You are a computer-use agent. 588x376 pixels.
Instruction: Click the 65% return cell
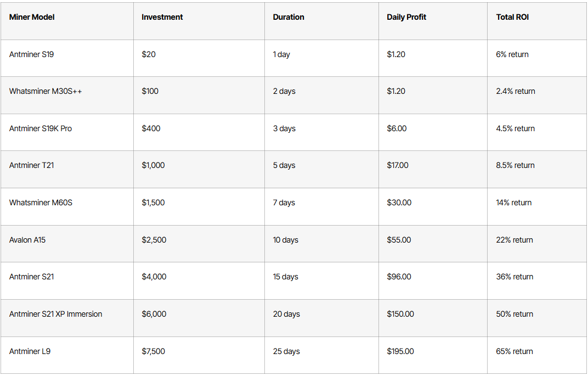point(514,351)
